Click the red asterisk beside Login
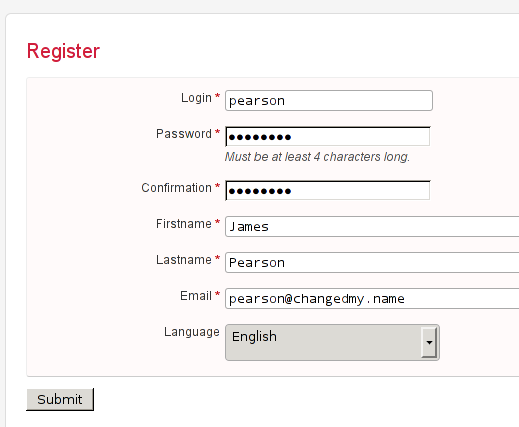The width and height of the screenshot is (519, 427). point(217,97)
